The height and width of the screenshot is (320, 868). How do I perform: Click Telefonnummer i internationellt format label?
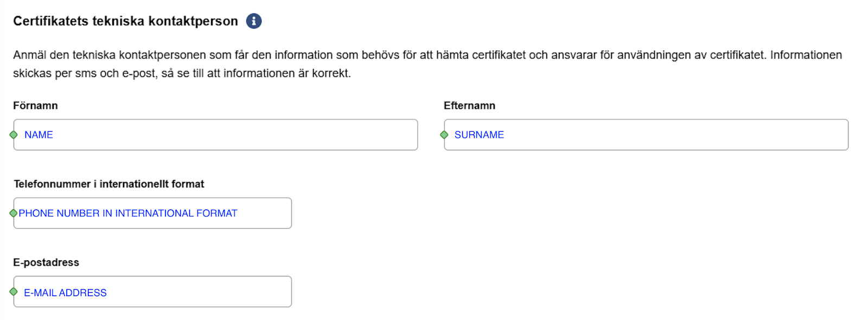click(x=109, y=184)
